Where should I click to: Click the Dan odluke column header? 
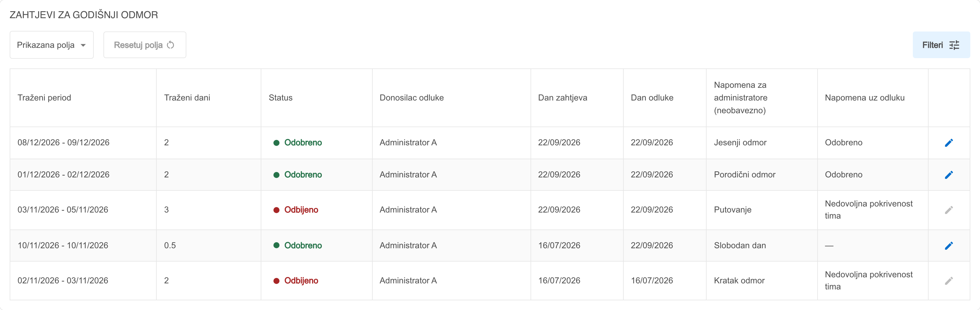(x=652, y=98)
